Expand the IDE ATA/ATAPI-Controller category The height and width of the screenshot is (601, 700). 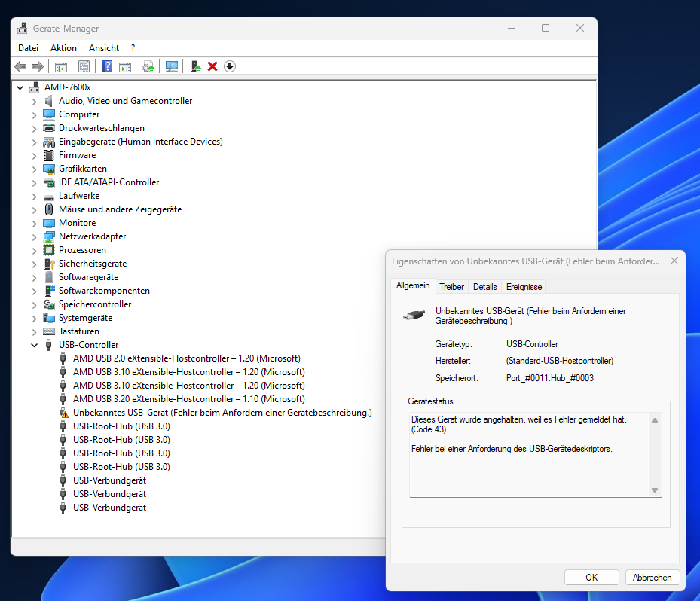34,182
